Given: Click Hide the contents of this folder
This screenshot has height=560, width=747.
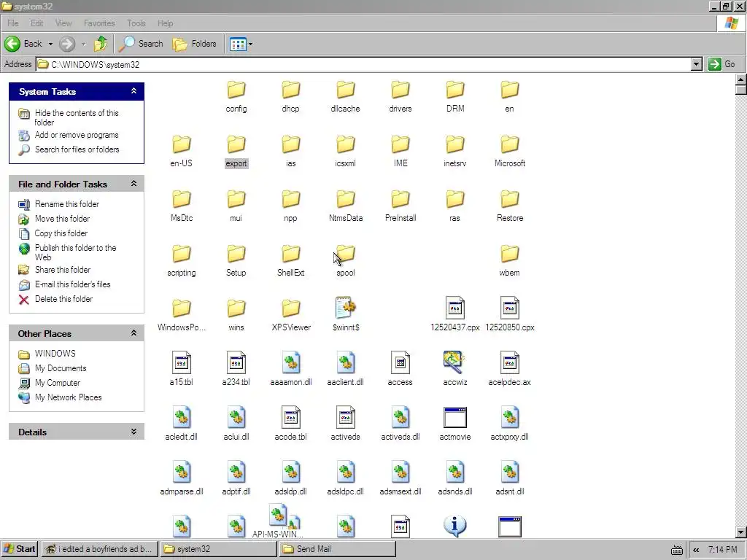Looking at the screenshot, I should pos(76,117).
